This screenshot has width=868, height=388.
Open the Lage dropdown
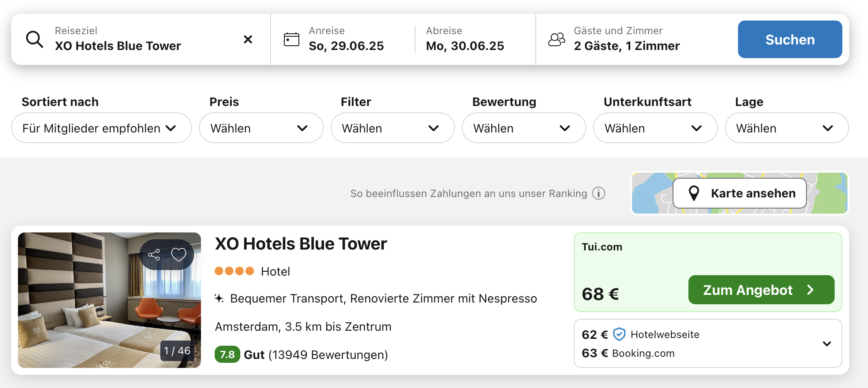(x=787, y=128)
